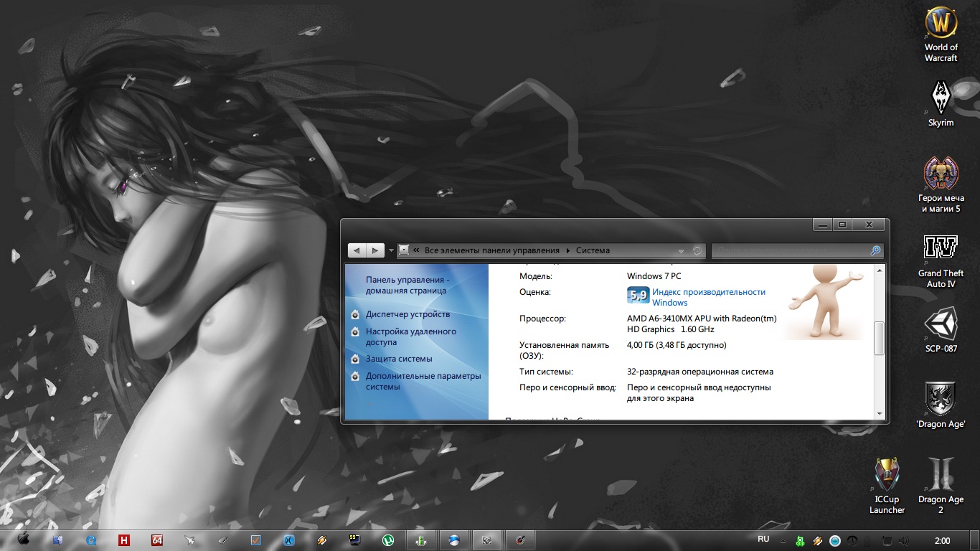Click the 5,9 performance score badge

pyautogui.click(x=638, y=294)
